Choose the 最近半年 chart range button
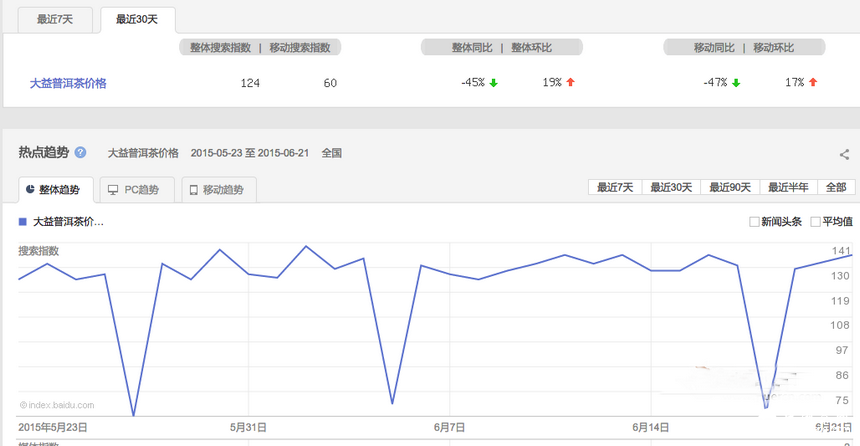 coord(788,188)
